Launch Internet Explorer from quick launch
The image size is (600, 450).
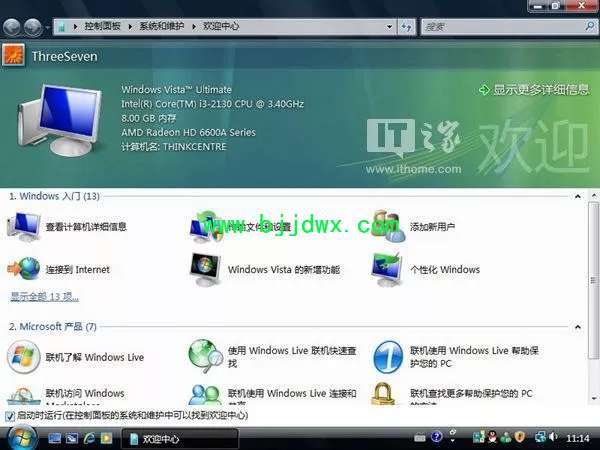point(90,439)
